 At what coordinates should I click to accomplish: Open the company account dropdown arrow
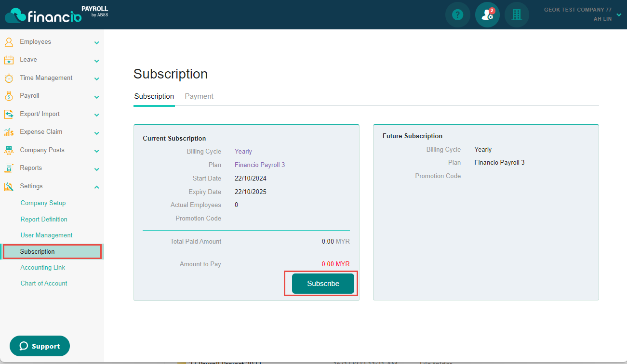(619, 14)
